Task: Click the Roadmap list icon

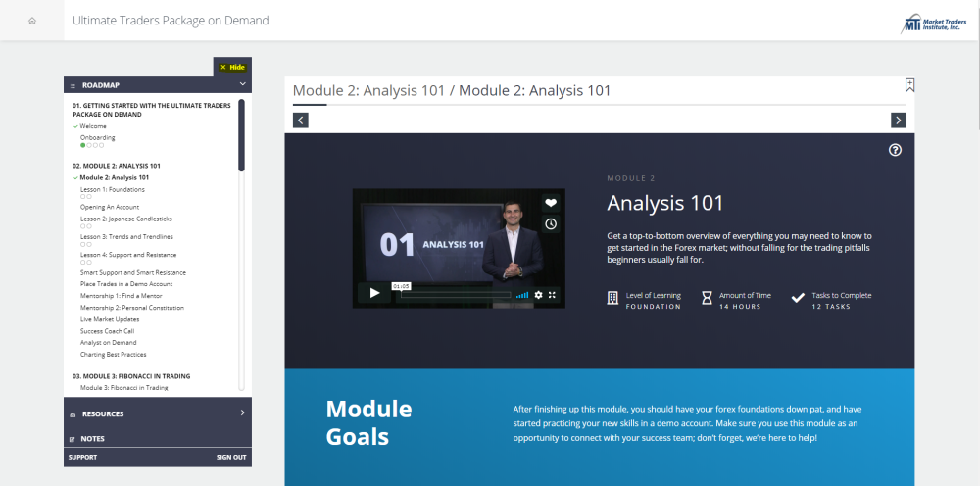Action: pyautogui.click(x=73, y=85)
